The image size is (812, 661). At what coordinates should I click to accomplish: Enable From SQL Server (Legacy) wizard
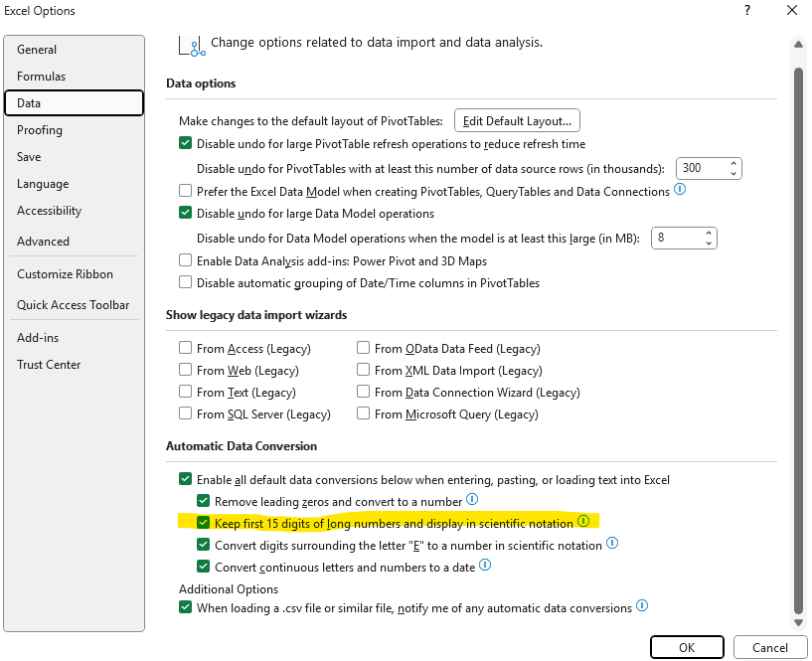(186, 413)
